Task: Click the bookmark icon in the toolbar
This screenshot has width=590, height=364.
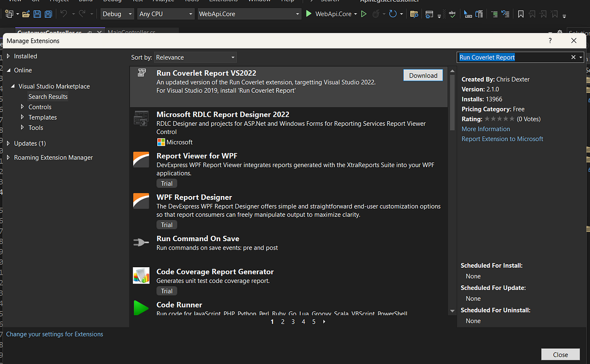Action: (521, 14)
